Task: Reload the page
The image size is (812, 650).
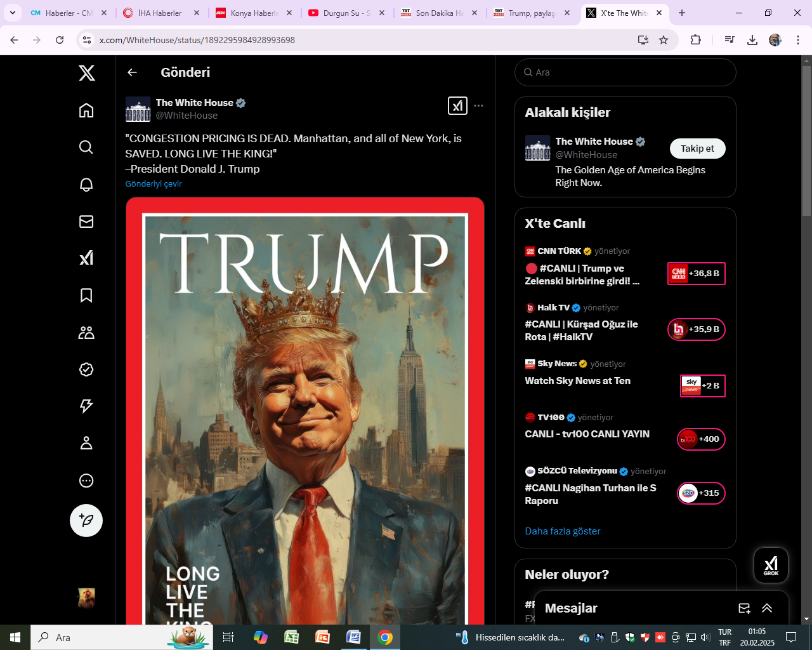Action: coord(60,40)
